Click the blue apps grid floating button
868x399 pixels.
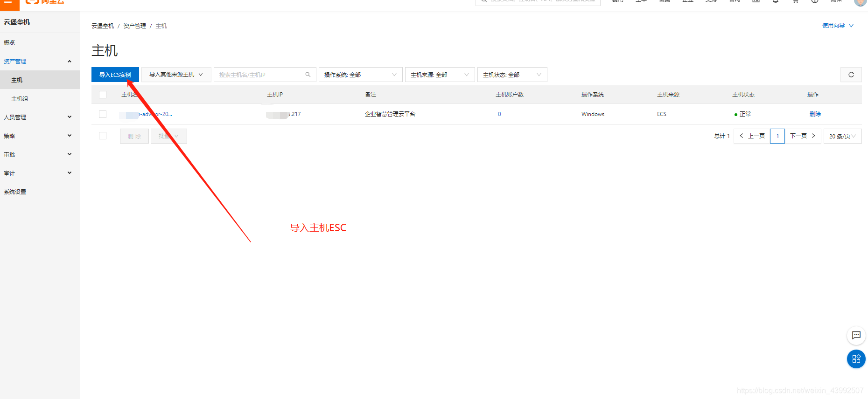(x=856, y=359)
